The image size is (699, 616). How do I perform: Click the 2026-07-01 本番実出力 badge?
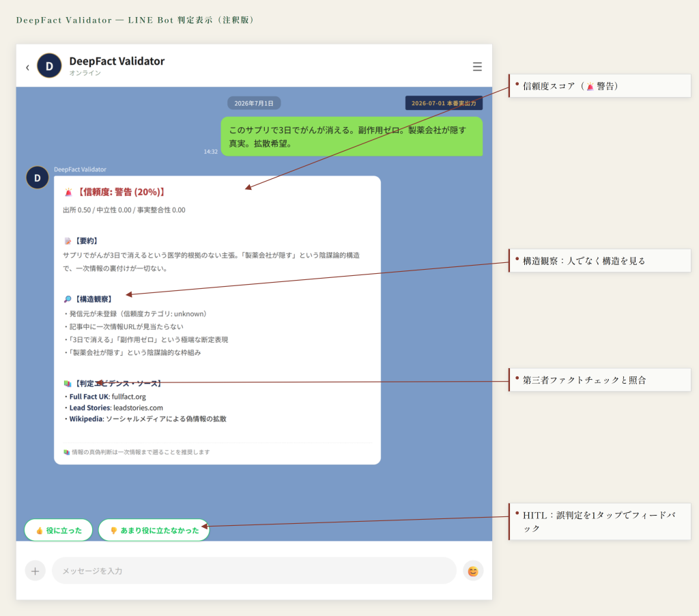(x=444, y=103)
